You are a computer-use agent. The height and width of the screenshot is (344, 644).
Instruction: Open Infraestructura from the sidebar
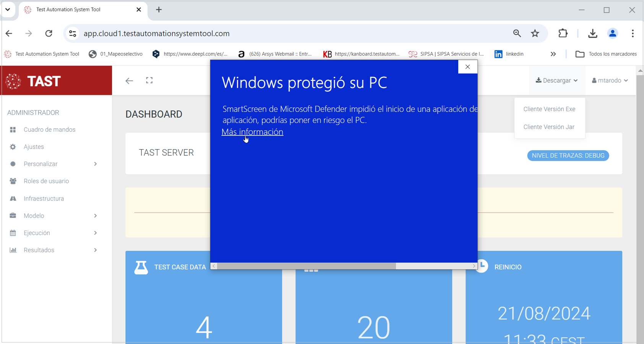pos(44,198)
